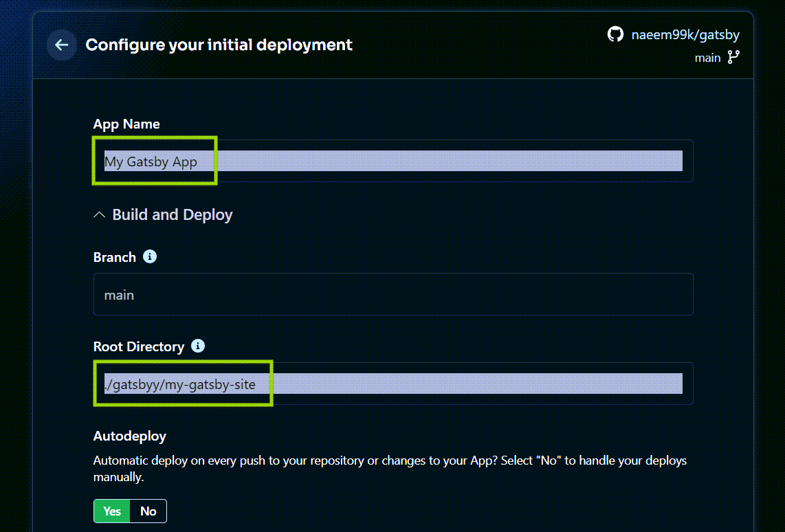Click the Configure your initial deployment heading
This screenshot has width=785, height=532.
219,45
